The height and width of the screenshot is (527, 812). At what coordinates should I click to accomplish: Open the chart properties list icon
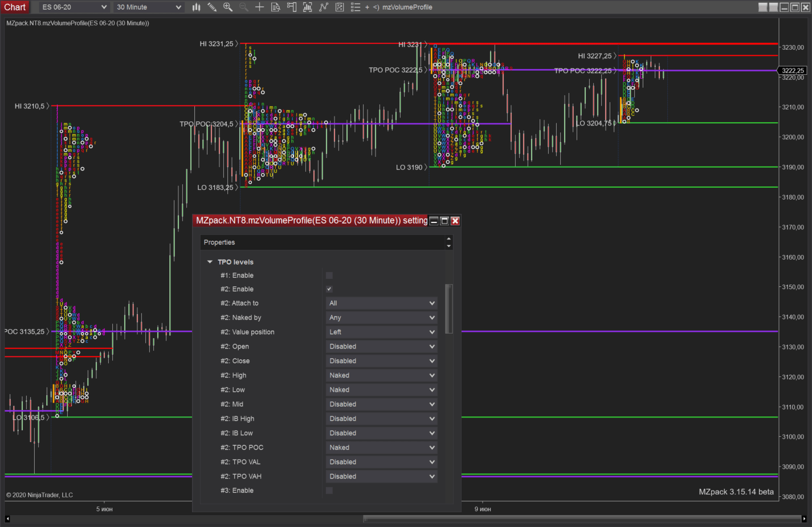click(356, 7)
